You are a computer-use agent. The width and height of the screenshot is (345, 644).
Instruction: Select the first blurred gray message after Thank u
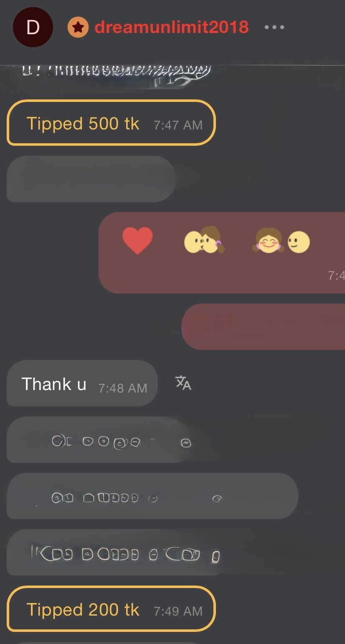pos(100,439)
